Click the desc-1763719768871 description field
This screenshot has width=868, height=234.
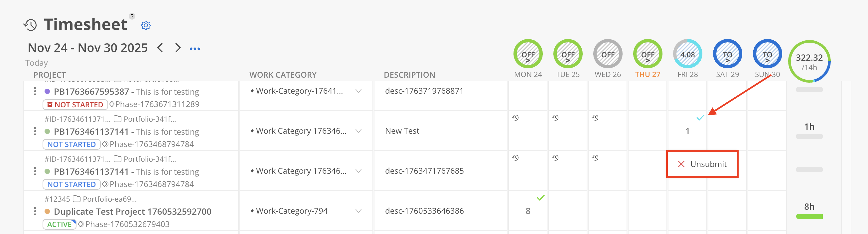point(424,91)
